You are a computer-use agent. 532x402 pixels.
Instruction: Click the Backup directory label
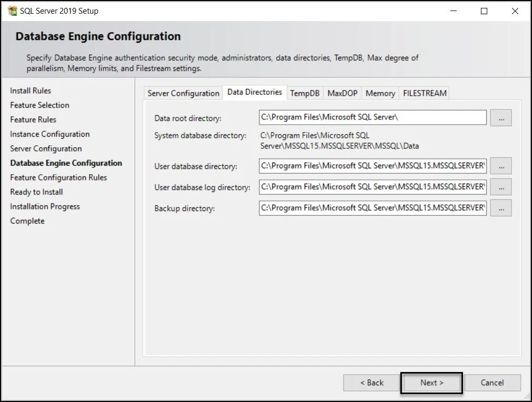click(184, 208)
